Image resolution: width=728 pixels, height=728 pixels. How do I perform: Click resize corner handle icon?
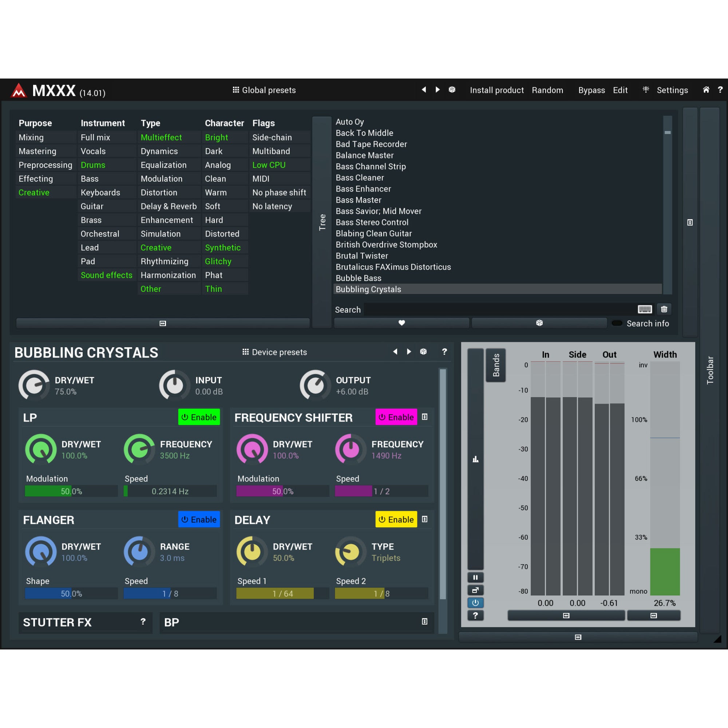point(717,639)
